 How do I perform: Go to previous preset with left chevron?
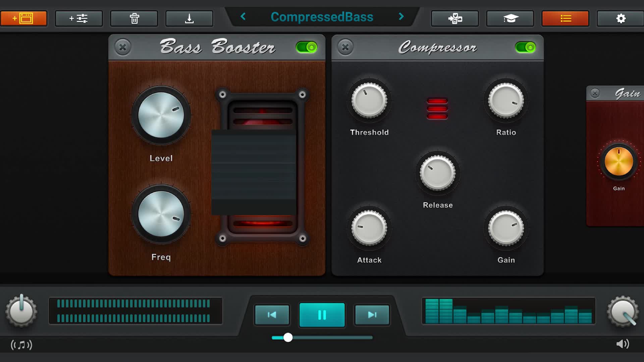tap(243, 16)
